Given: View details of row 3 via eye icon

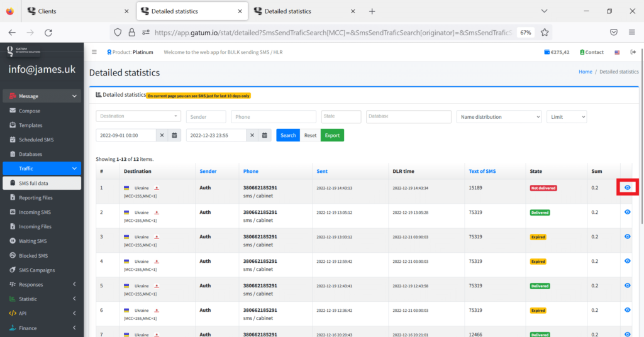Looking at the screenshot, I should tap(627, 236).
